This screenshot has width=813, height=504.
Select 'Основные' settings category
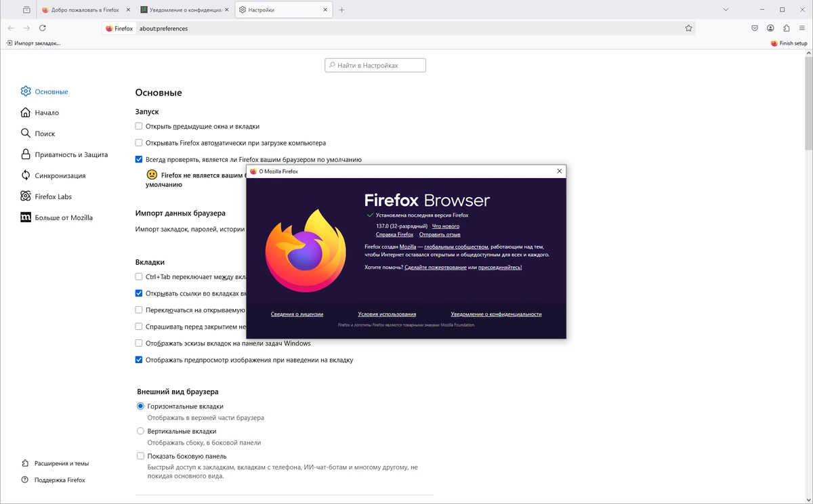coord(44,91)
